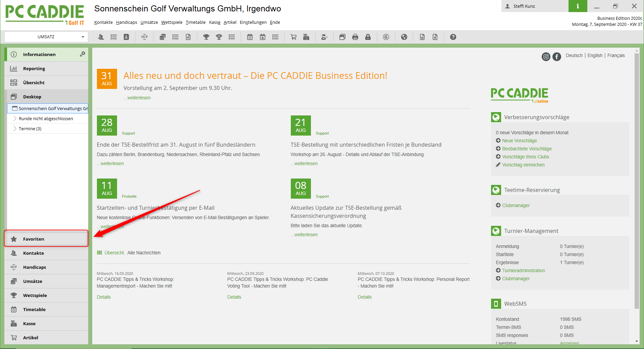Click the first filled trophy toolbar icon

[206, 37]
